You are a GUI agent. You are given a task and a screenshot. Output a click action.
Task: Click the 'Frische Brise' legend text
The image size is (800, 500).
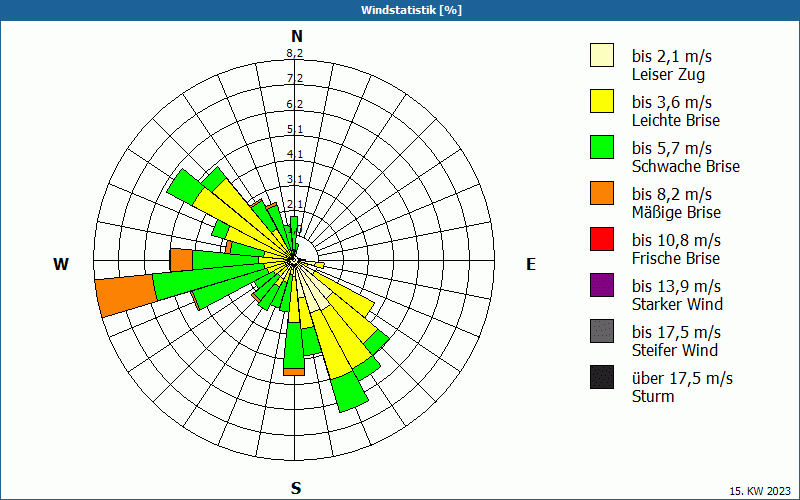[676, 258]
